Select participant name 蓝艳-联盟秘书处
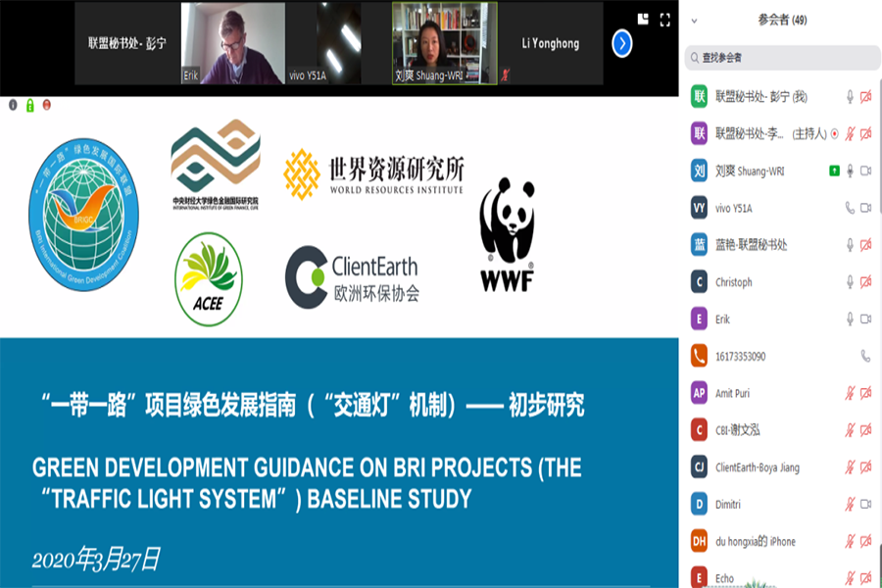Image resolution: width=882 pixels, height=588 pixels. 751,245
